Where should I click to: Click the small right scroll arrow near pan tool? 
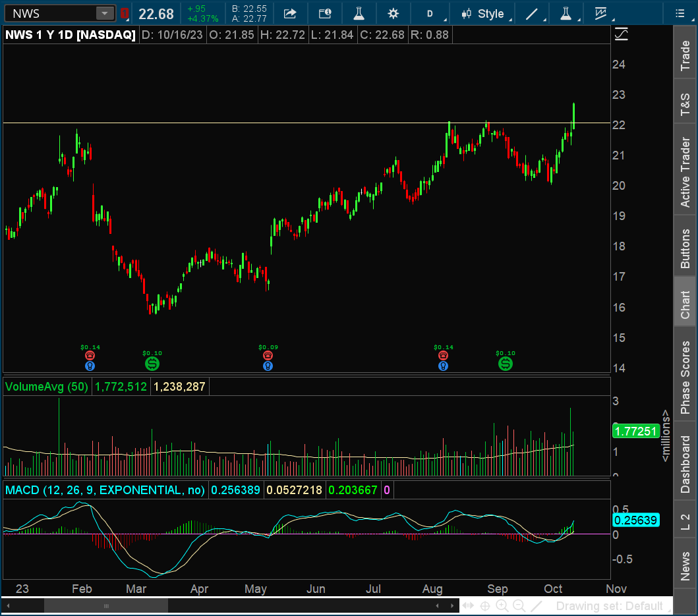click(x=452, y=605)
